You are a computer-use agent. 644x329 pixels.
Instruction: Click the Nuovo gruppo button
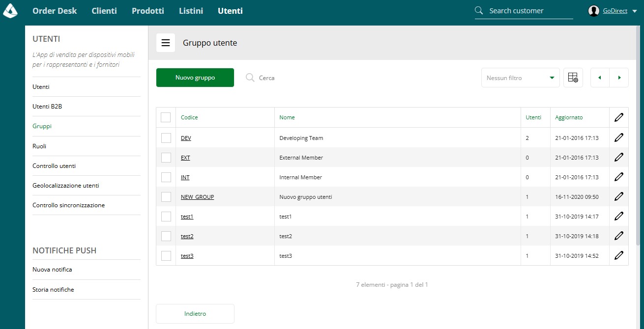[195, 78]
